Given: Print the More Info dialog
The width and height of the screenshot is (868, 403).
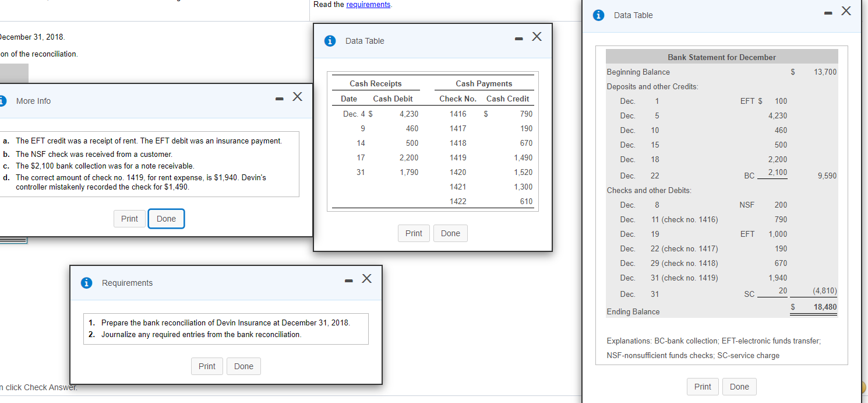Looking at the screenshot, I should (129, 219).
